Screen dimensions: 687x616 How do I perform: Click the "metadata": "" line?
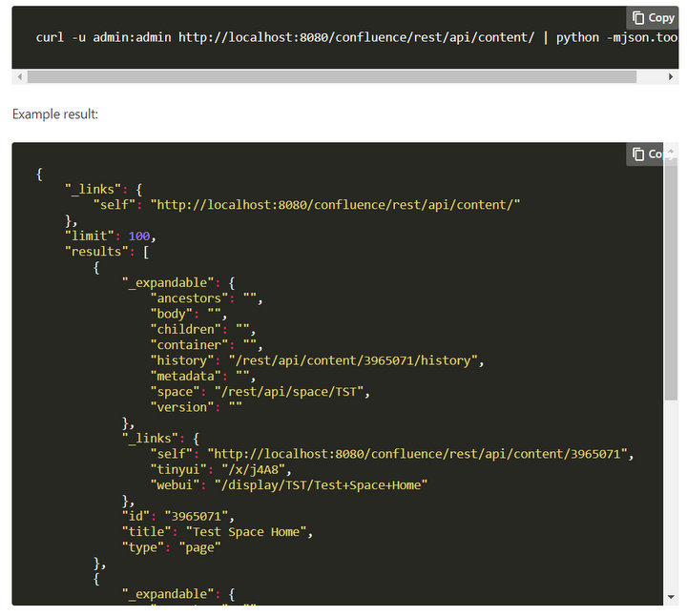coord(203,376)
